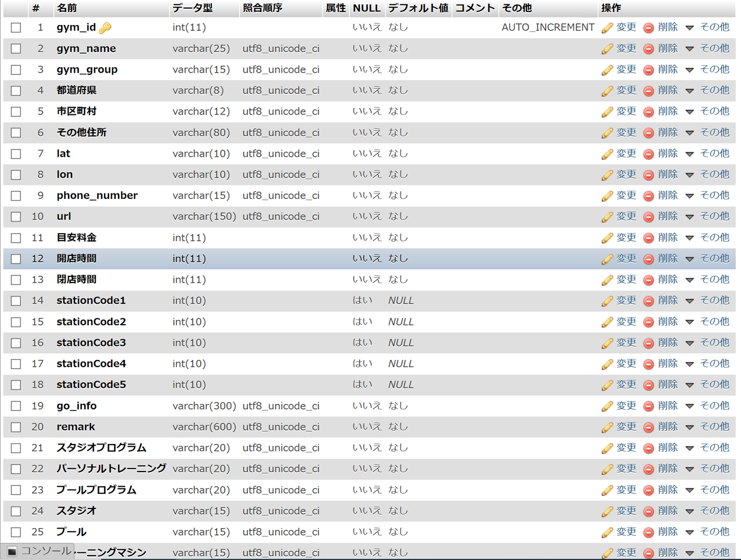Select the checkbox for プール row
Screen dimensions: 741x560
pos(16,532)
